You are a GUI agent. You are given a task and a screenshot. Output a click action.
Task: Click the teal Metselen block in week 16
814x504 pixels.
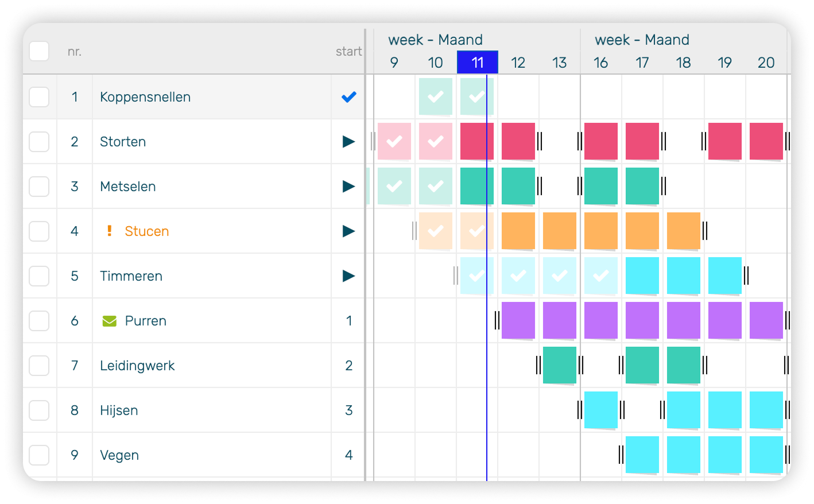point(601,186)
